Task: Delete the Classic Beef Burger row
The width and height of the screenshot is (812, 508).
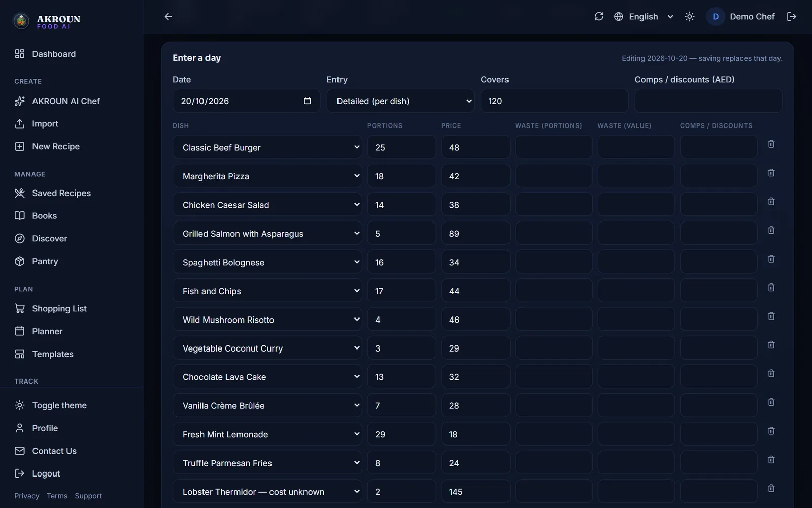Action: point(771,144)
